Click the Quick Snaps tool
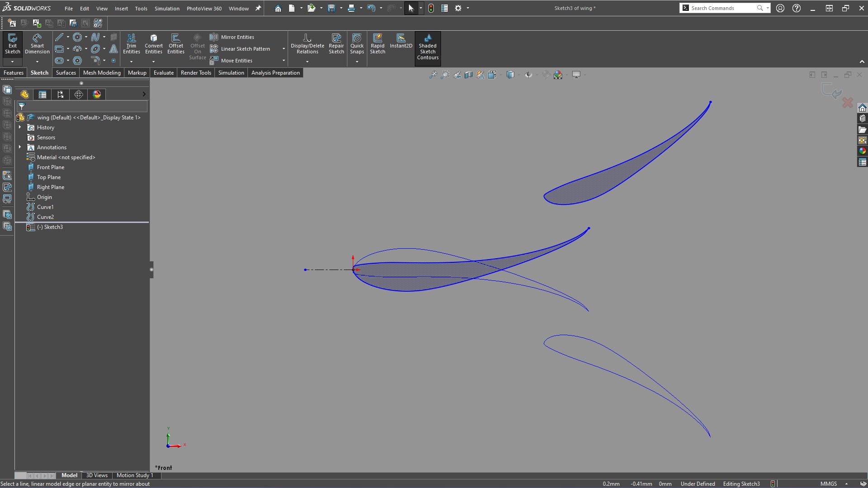868x488 pixels. click(357, 44)
